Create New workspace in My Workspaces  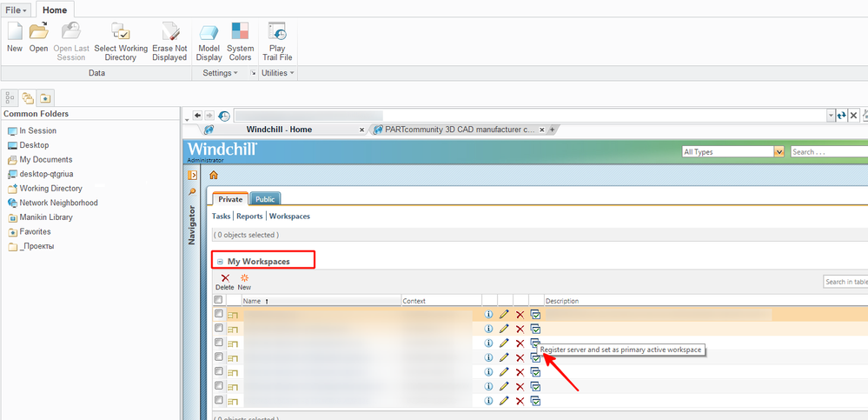pos(244,282)
